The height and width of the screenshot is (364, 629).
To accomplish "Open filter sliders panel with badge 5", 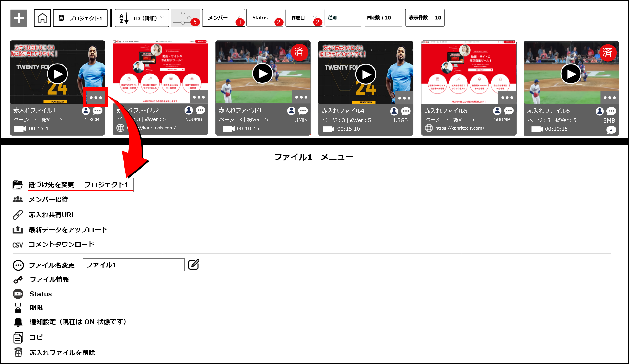I will click(185, 18).
